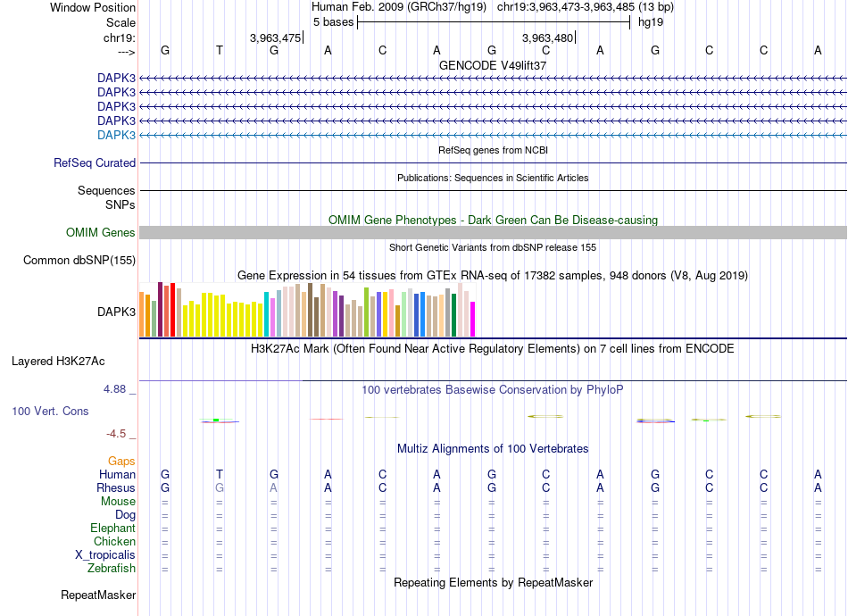Click the orange Gaps row label

(121, 462)
